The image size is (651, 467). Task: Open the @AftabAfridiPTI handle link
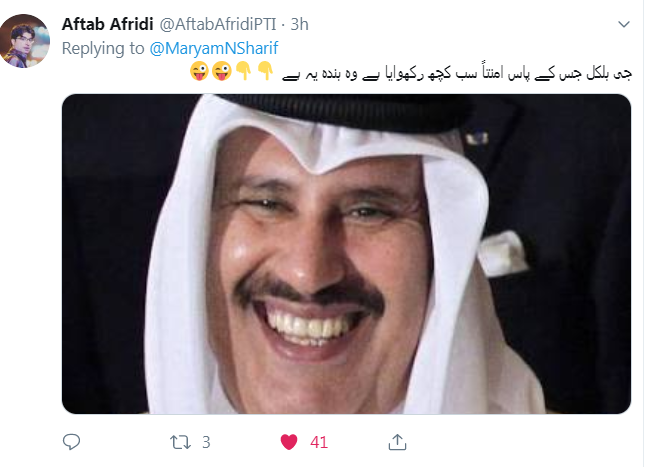[x=218, y=24]
